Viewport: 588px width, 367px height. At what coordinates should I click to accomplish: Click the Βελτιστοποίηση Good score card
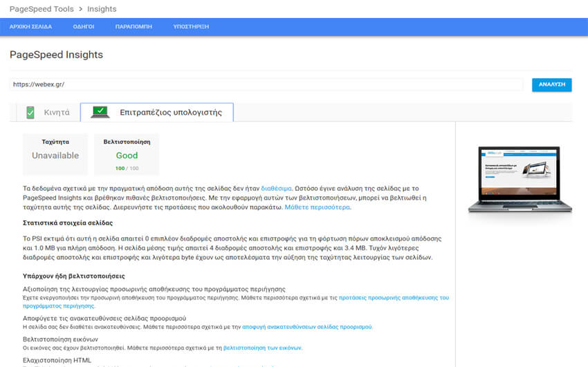click(127, 154)
